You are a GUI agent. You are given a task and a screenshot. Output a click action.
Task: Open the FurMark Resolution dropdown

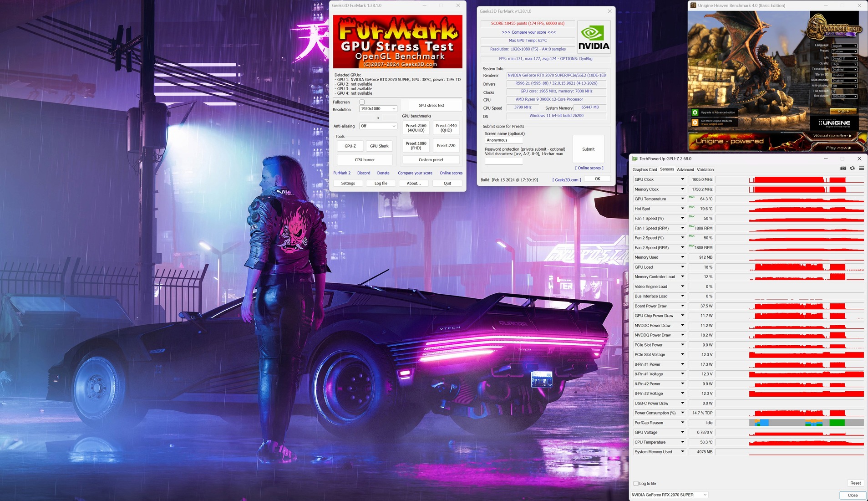point(378,109)
